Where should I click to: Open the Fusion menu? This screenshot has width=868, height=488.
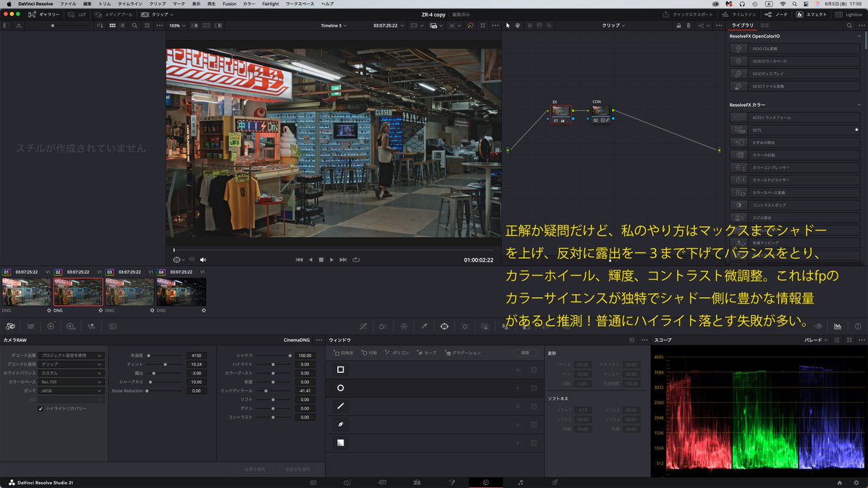point(229,4)
